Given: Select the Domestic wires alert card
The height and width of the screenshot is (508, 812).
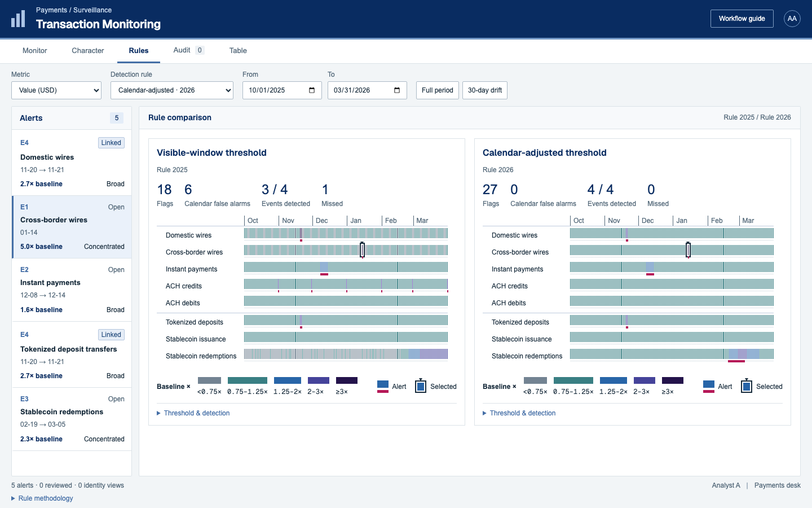Looking at the screenshot, I should point(72,163).
